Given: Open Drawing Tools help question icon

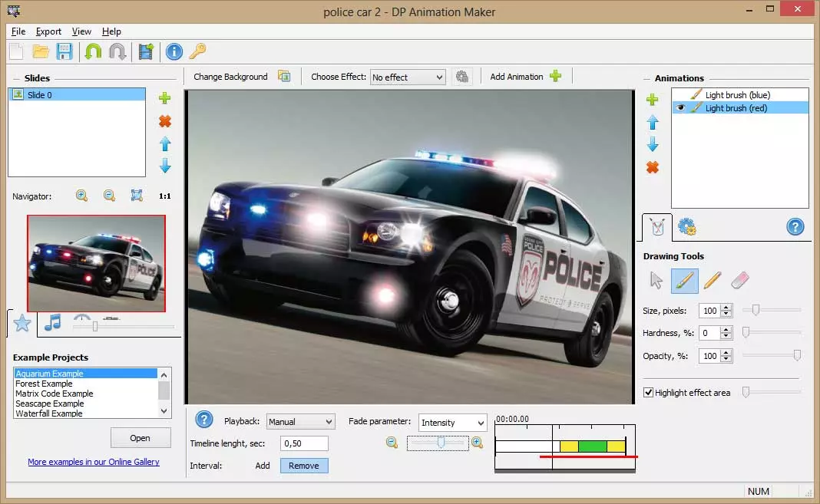Looking at the screenshot, I should 795,226.
